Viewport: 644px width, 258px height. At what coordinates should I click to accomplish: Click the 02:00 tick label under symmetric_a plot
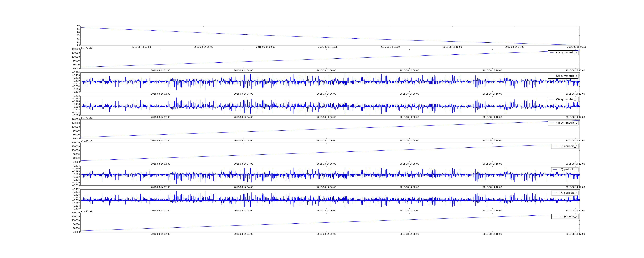pos(160,71)
